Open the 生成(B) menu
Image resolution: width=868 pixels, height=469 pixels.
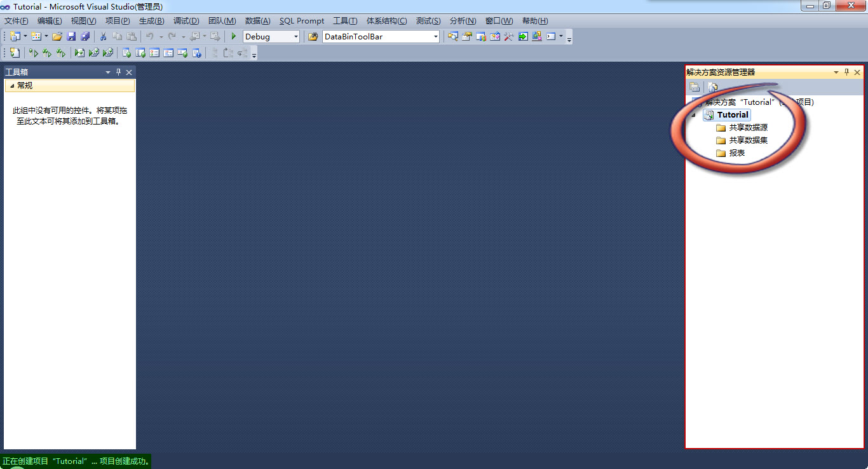pos(151,21)
